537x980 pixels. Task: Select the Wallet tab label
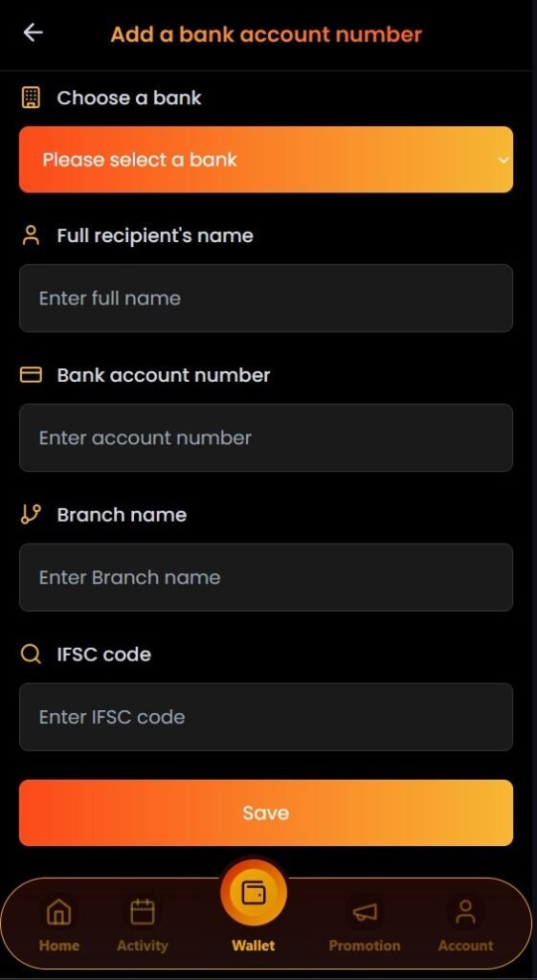(253, 945)
